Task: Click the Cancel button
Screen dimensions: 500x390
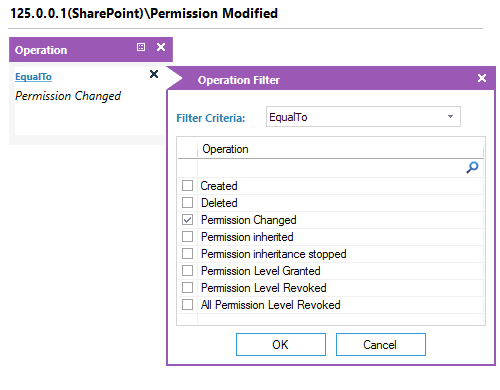Action: point(381,344)
